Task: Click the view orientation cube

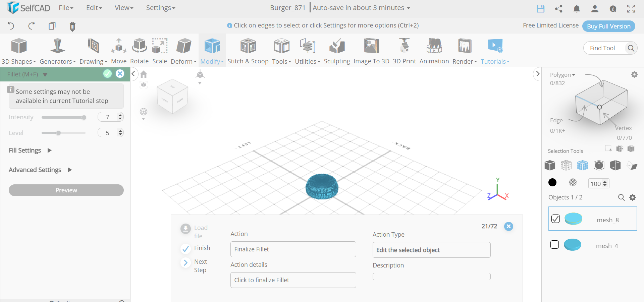Action: pos(172,96)
